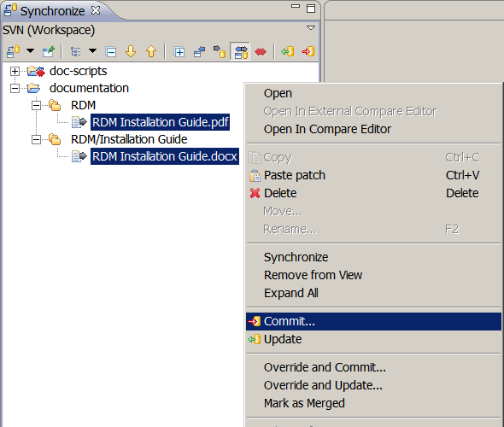The width and height of the screenshot is (504, 427).
Task: Click Commit All Outgoing Changes icon
Action: click(x=308, y=51)
